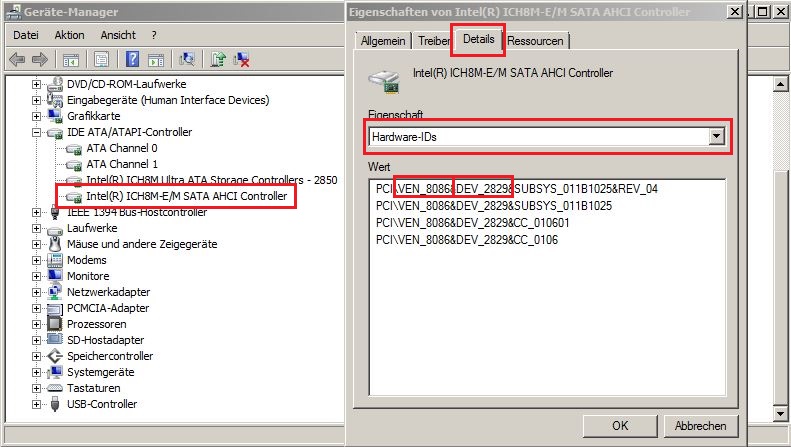
Task: Click the ATA Channel 1 device icon
Action: pos(74,165)
